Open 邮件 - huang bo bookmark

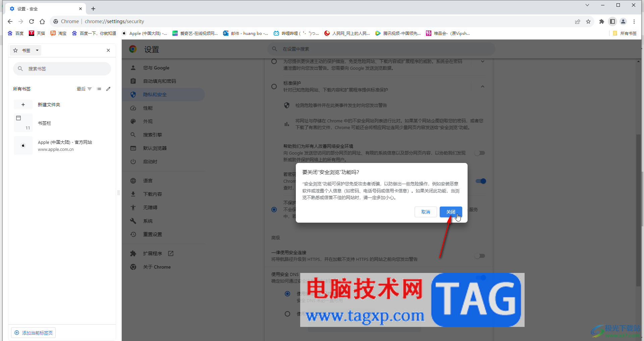click(246, 33)
